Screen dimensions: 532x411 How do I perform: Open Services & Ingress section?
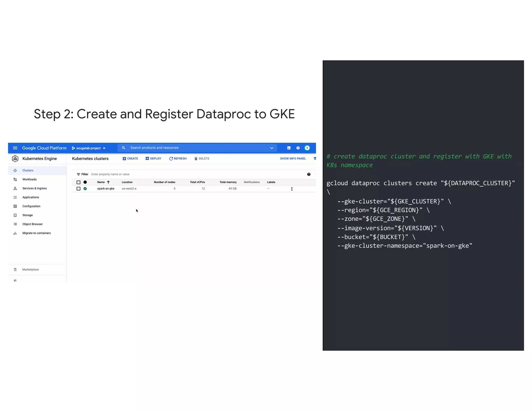click(x=34, y=188)
